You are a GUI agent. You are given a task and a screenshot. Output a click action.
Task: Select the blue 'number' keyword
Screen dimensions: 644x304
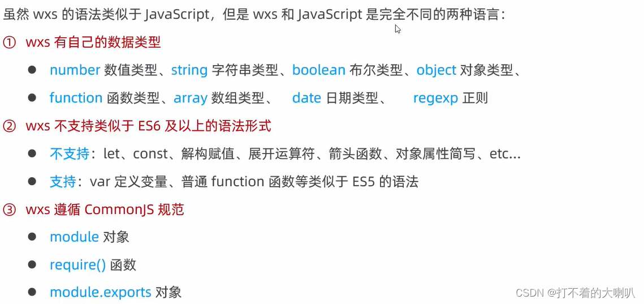pos(75,70)
